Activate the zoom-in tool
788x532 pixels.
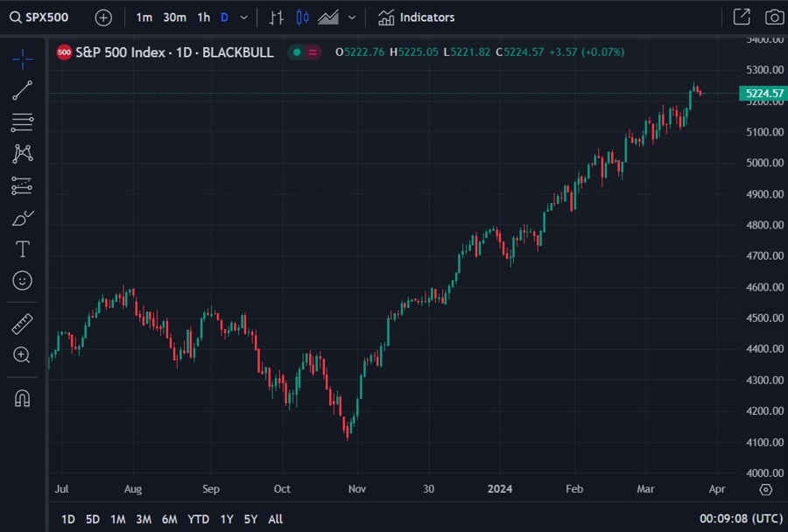[x=23, y=355]
